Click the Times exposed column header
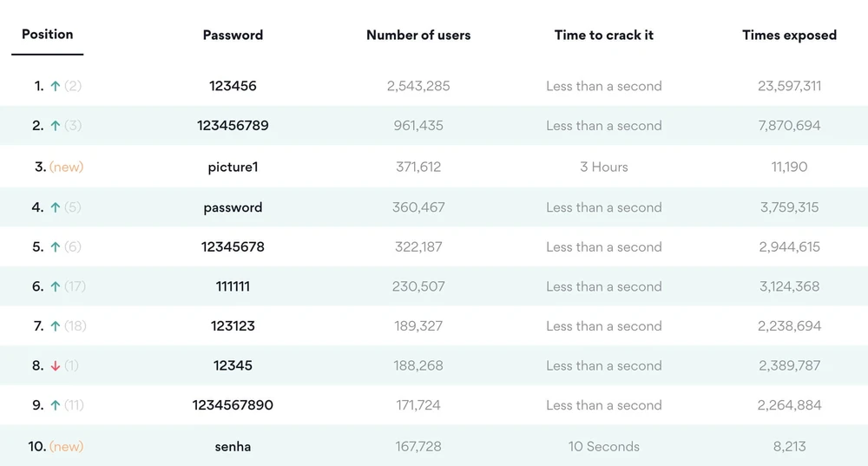This screenshot has width=868, height=466. [x=789, y=36]
